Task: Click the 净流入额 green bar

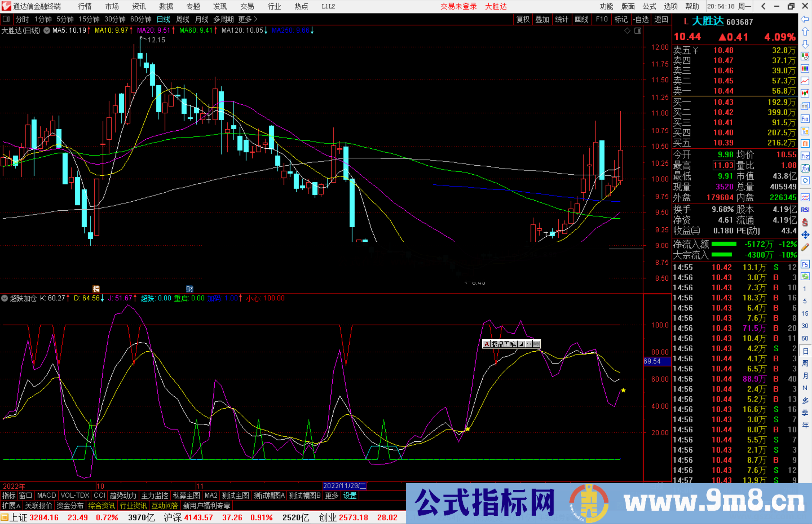Action: pyautogui.click(x=724, y=244)
